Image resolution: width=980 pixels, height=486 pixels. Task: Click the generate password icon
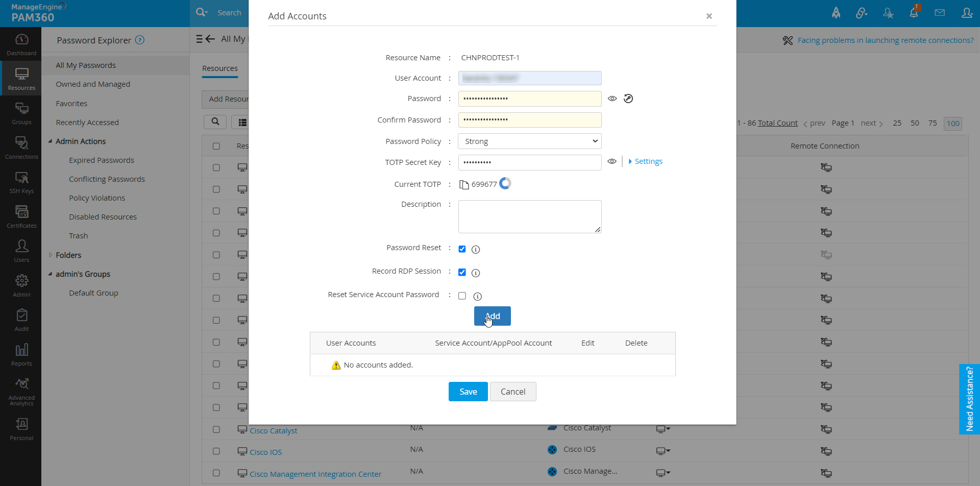(628, 99)
